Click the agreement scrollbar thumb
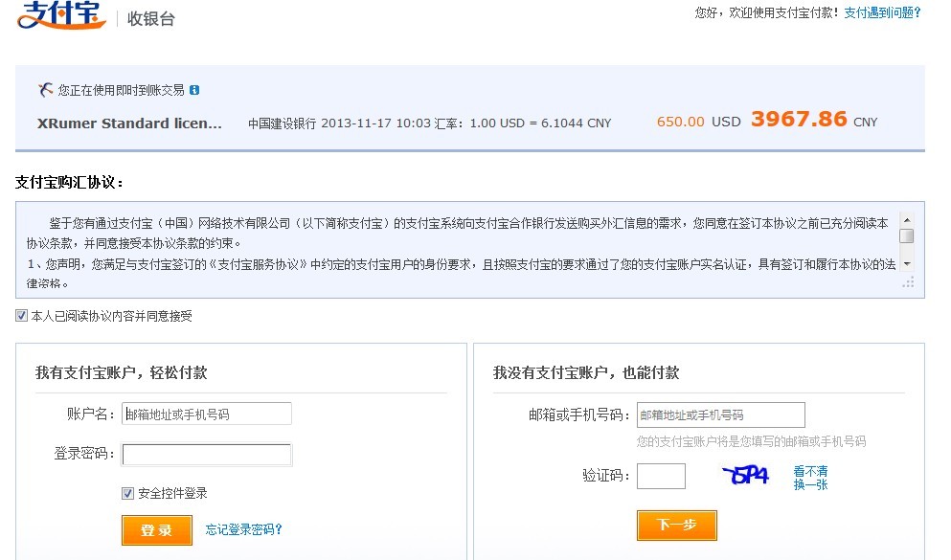Viewport: 951px width, 560px height. point(907,235)
